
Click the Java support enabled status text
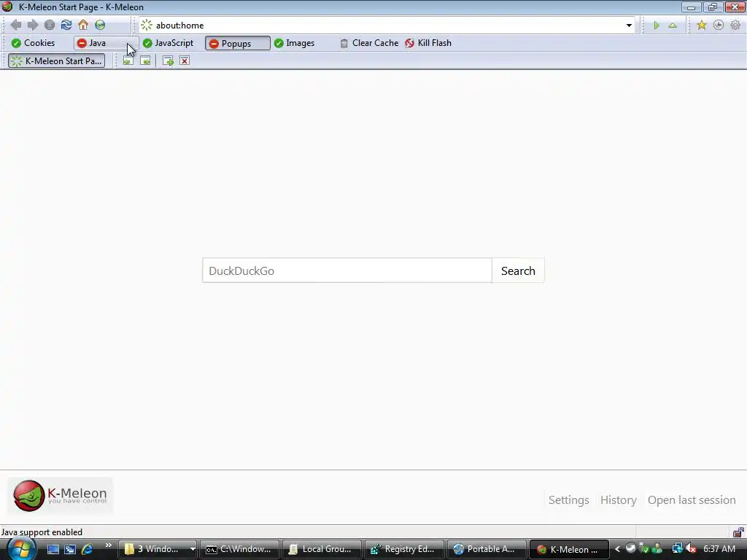click(42, 532)
